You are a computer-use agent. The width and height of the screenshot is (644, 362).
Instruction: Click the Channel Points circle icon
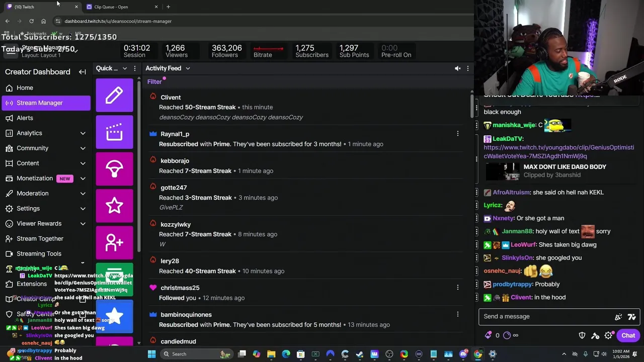tap(507, 335)
